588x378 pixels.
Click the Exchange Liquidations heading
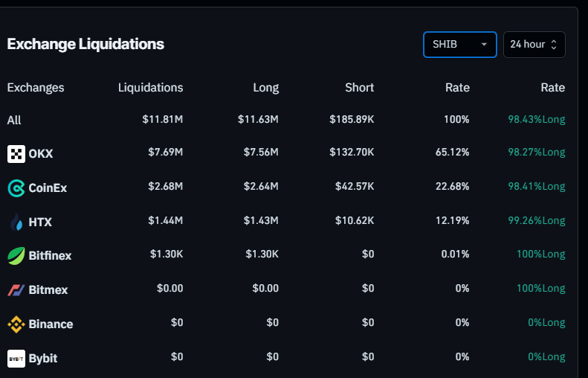pyautogui.click(x=85, y=44)
